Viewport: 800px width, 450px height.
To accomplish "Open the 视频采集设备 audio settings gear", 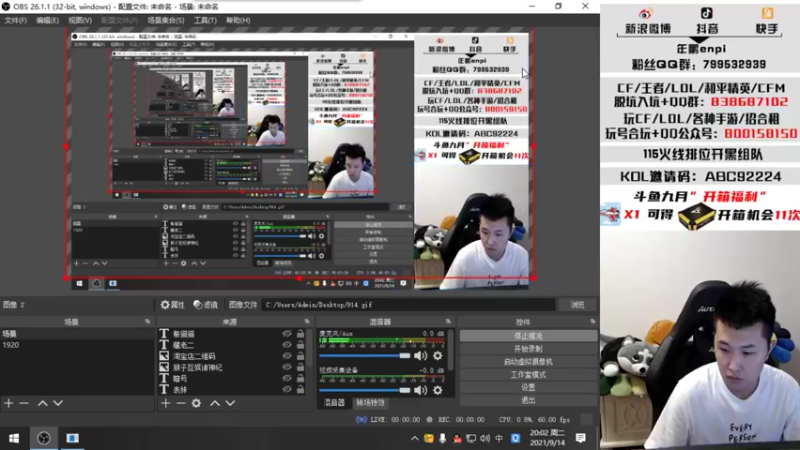I will pyautogui.click(x=438, y=390).
